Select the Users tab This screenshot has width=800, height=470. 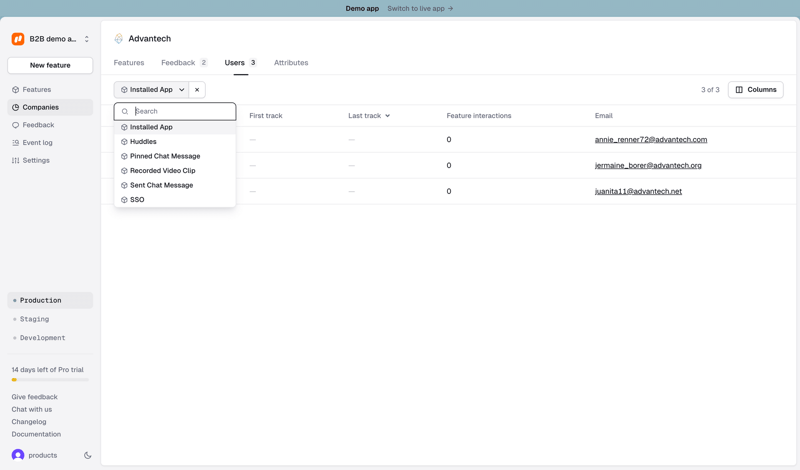[x=241, y=63]
